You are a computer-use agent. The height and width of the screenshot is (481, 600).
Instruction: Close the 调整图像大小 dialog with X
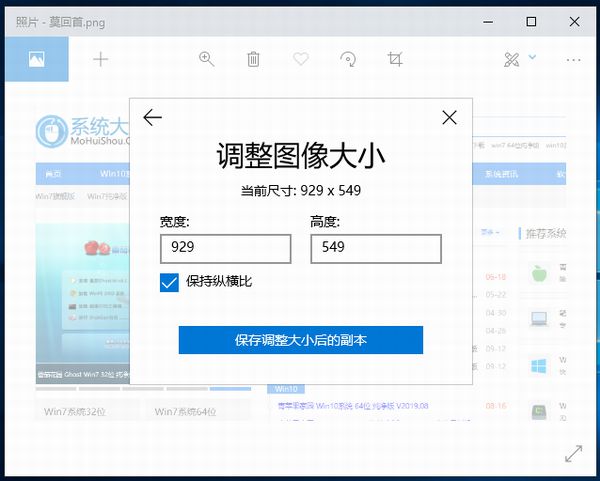click(x=449, y=118)
